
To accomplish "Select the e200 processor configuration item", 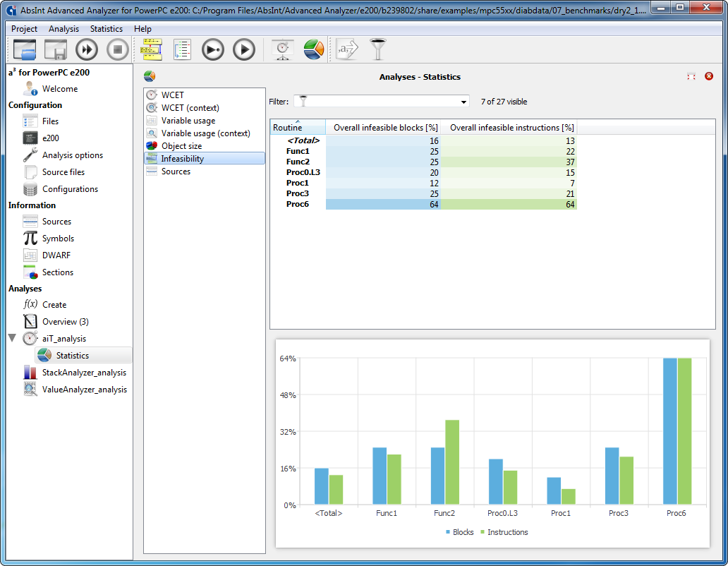I will tap(51, 138).
